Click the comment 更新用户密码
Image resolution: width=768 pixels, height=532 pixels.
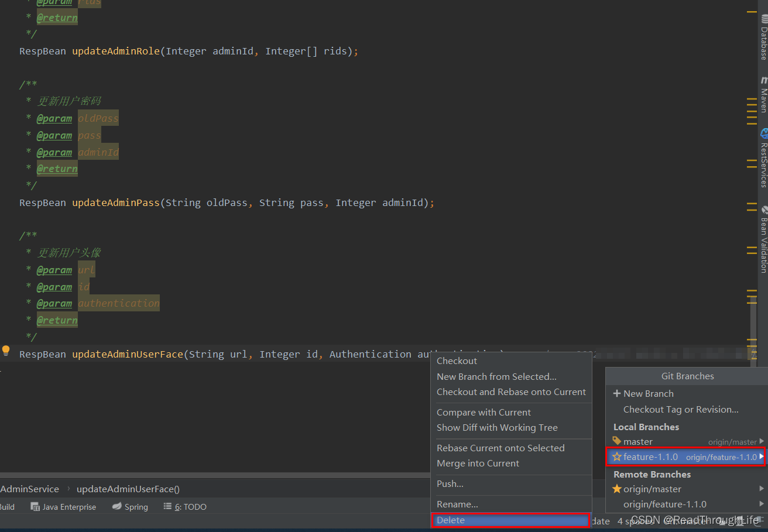pos(69,101)
